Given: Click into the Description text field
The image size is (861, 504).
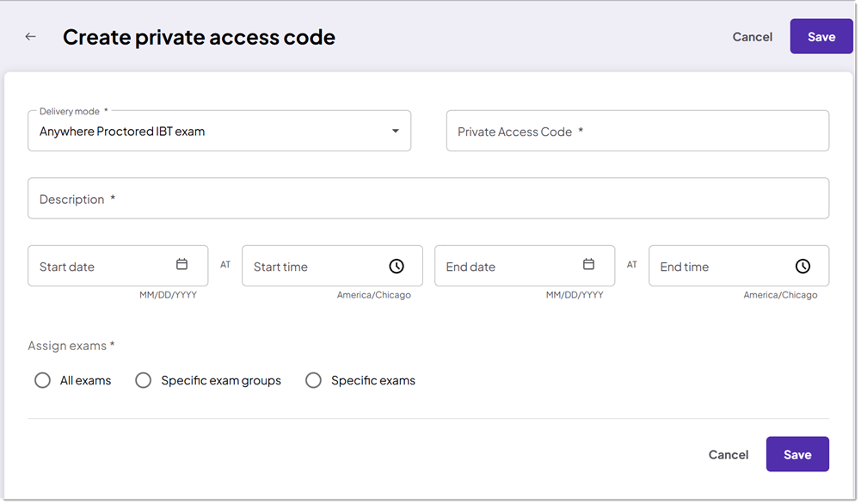Looking at the screenshot, I should coord(427,199).
